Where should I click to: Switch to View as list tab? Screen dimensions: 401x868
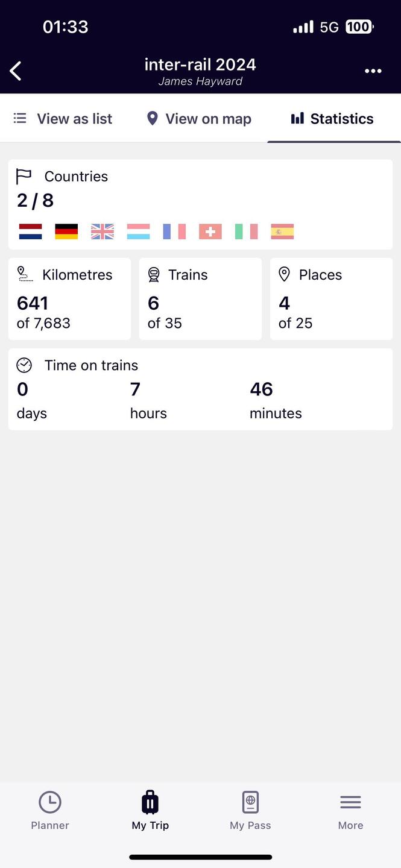point(63,119)
